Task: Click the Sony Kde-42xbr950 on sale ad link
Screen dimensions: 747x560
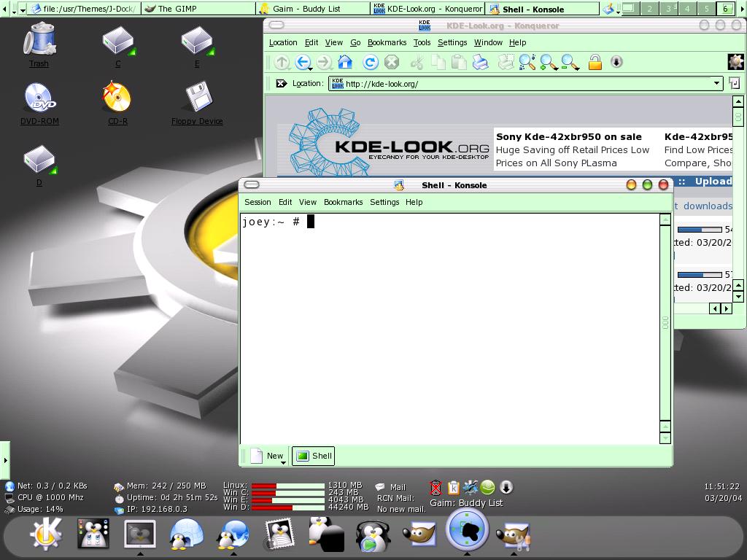Action: pos(569,136)
